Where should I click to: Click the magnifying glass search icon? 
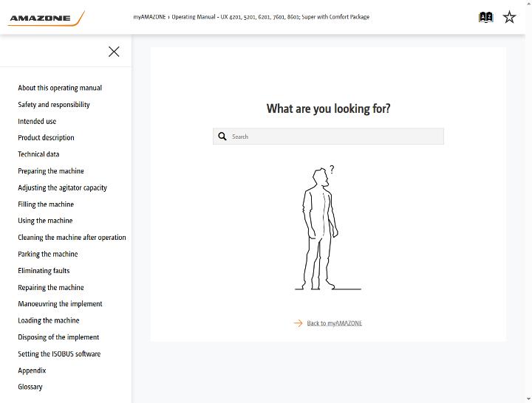click(x=222, y=137)
